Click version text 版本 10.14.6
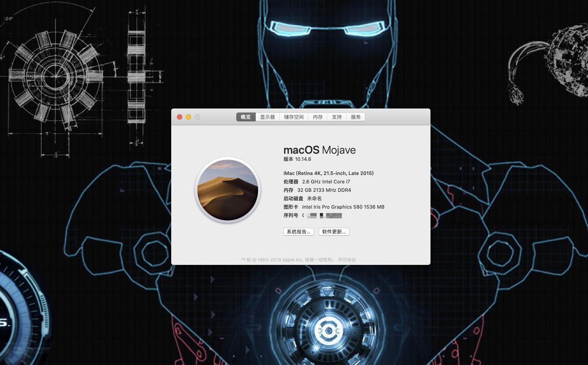588x365 pixels. [x=297, y=159]
